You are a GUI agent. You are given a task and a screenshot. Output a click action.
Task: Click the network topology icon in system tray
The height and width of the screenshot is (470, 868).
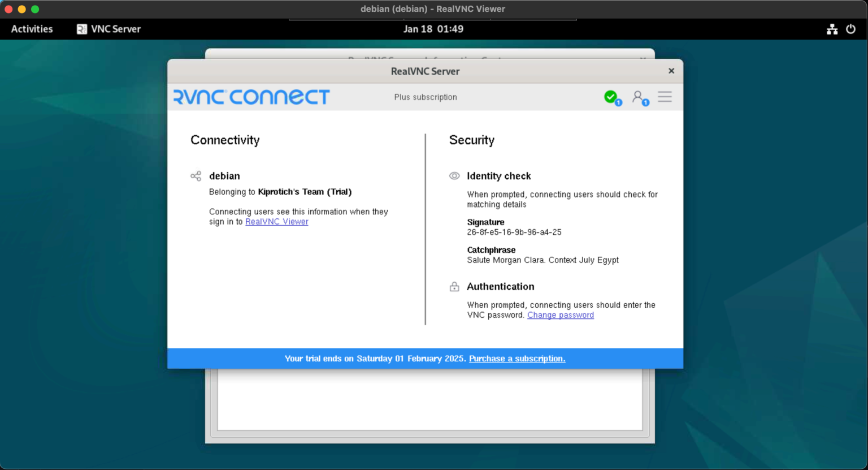(x=832, y=29)
